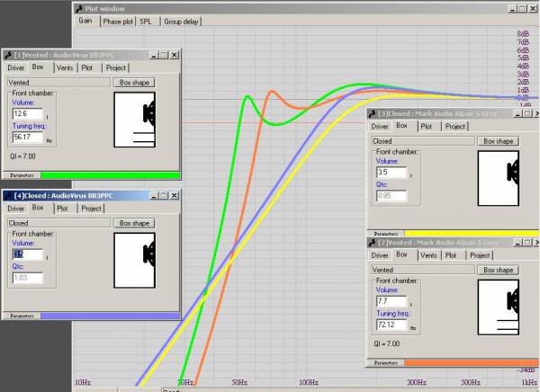Click the closed box diagram in window [4]
540x392 pixels.
tap(135, 260)
